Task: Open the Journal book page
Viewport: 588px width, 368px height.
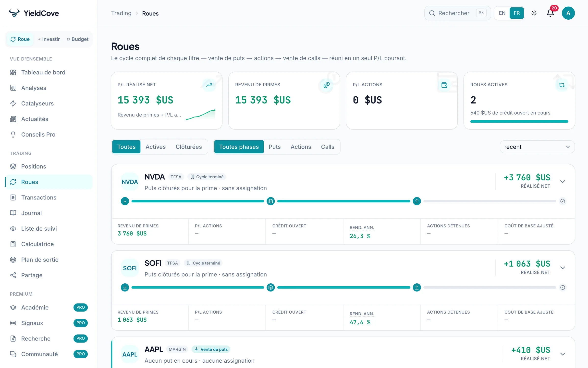Action: click(49, 213)
